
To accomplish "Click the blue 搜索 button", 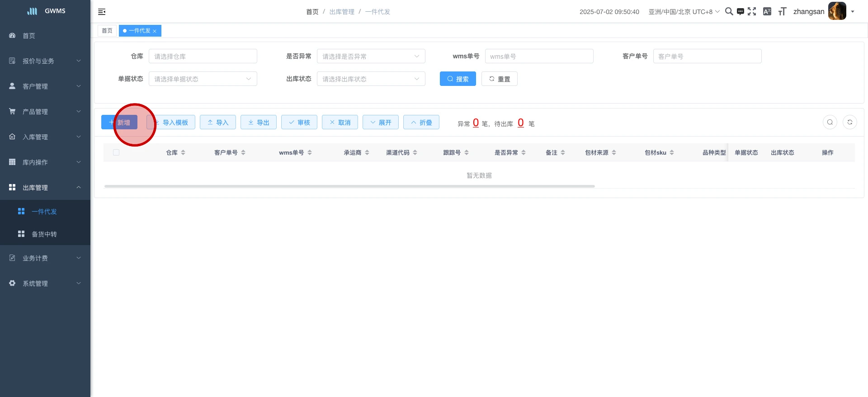I will pyautogui.click(x=458, y=79).
